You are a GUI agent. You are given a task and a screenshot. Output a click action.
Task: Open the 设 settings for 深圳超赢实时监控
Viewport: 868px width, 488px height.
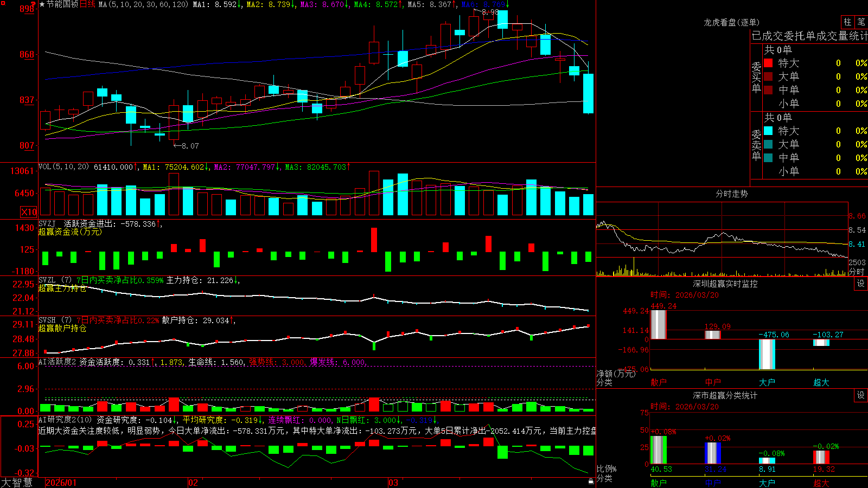tap(861, 284)
